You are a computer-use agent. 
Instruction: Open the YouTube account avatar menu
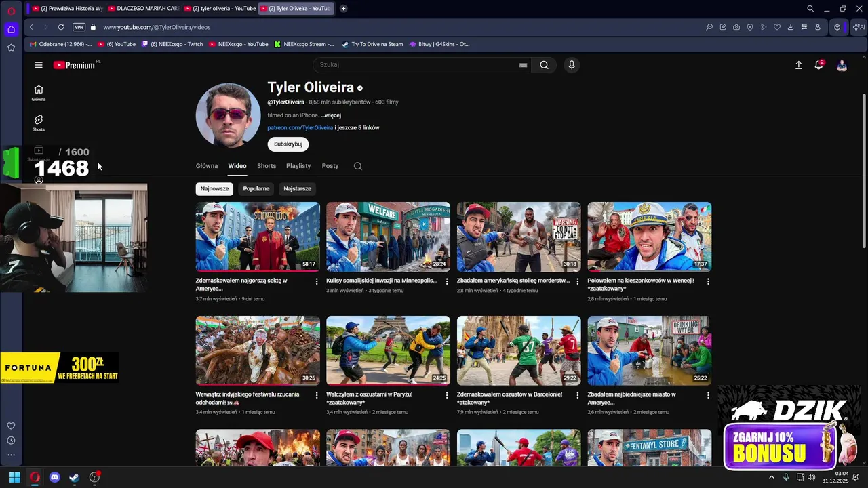pyautogui.click(x=842, y=65)
